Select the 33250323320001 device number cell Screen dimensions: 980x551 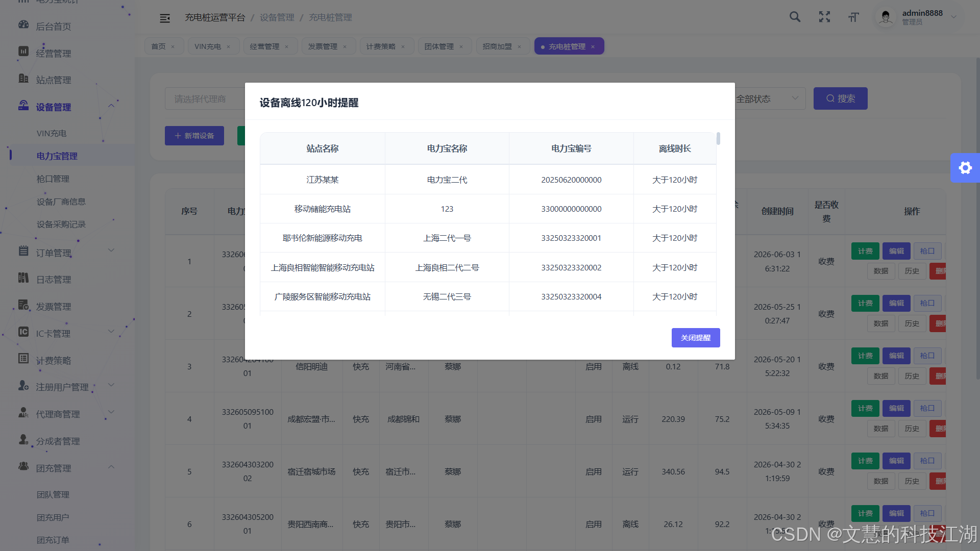pyautogui.click(x=571, y=238)
